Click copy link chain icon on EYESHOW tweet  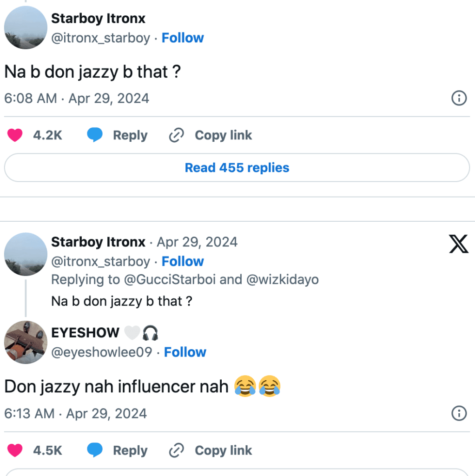[x=176, y=450]
